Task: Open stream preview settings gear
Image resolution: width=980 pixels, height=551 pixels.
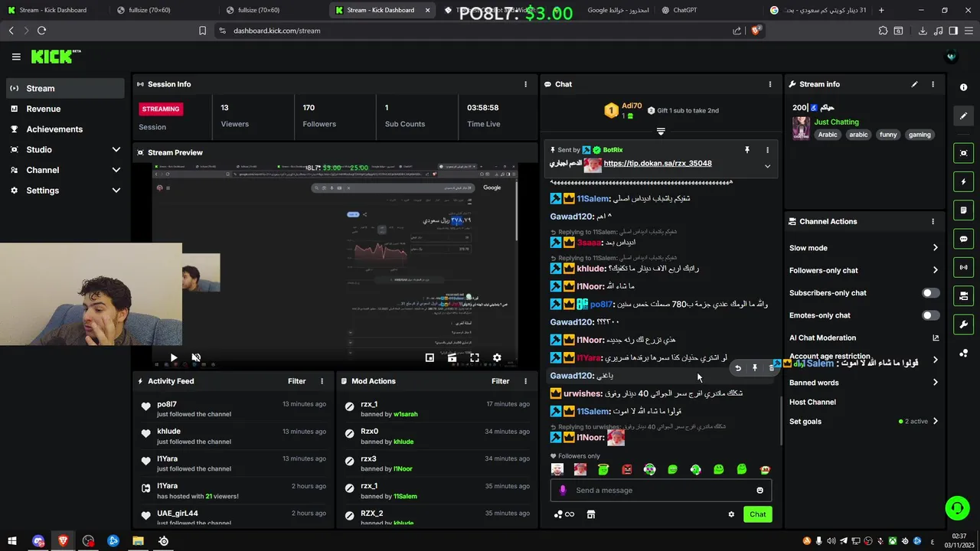Action: coord(497,357)
